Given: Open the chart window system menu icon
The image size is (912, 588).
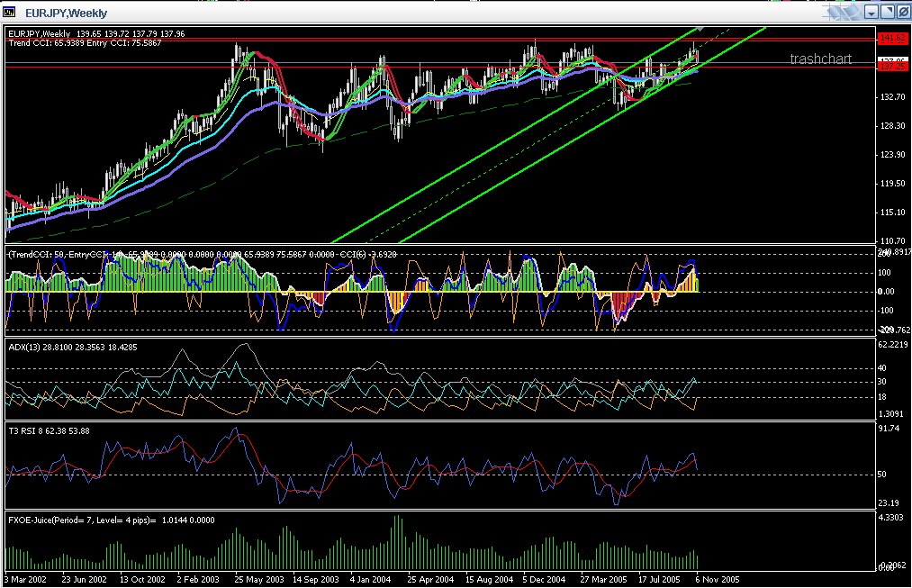Looking at the screenshot, I should click(x=9, y=12).
